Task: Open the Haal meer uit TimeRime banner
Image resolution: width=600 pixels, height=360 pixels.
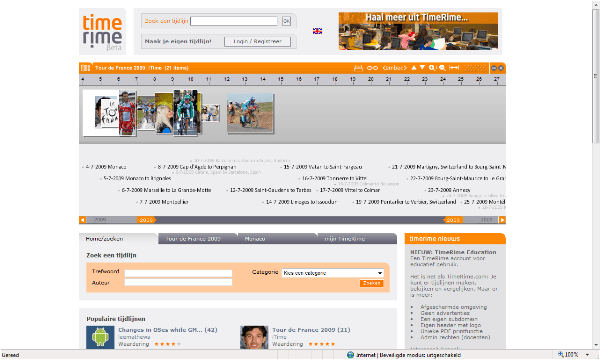Action: pyautogui.click(x=418, y=31)
